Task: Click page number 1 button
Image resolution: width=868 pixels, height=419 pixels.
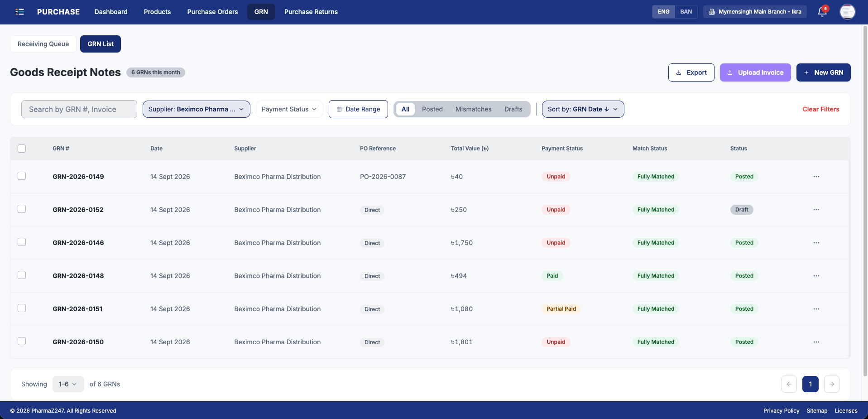Action: click(810, 384)
